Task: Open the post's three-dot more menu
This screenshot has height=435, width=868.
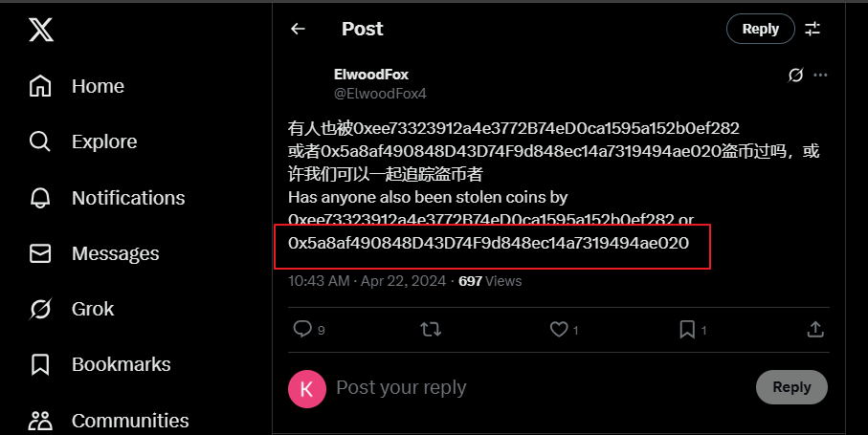Action: click(820, 75)
